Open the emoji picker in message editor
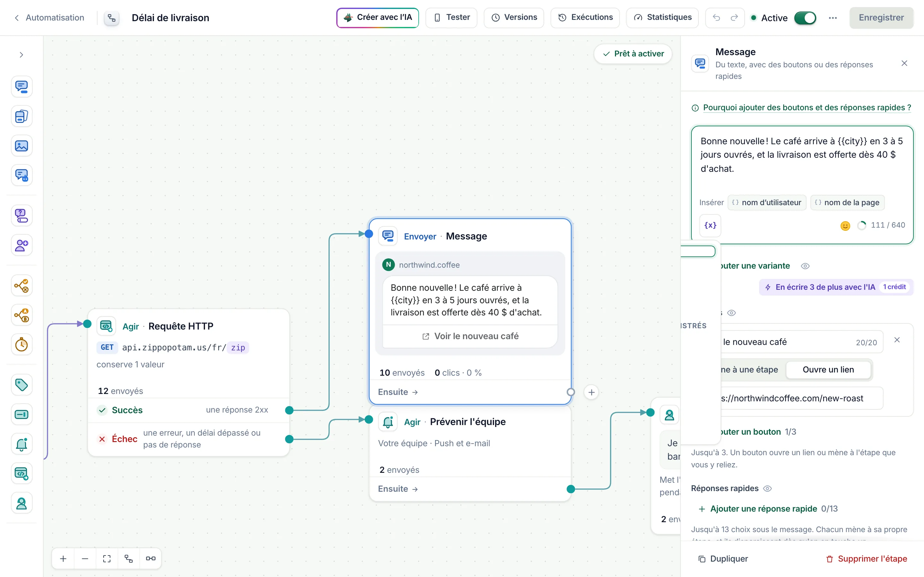 pyautogui.click(x=845, y=226)
